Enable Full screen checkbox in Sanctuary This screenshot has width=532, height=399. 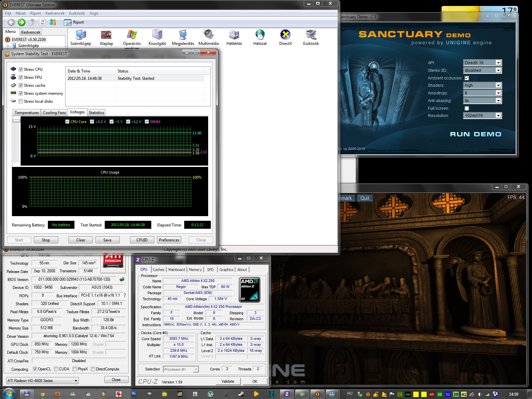point(466,108)
